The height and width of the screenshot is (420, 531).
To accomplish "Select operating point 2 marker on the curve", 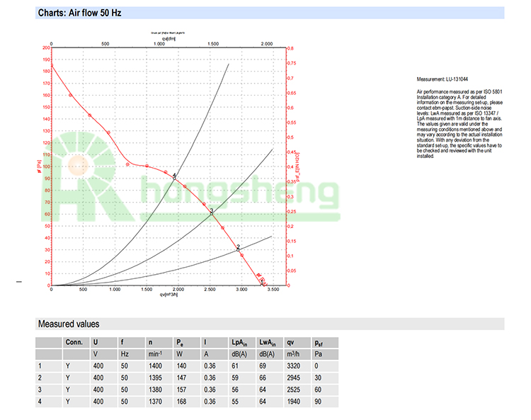I will point(238,249).
